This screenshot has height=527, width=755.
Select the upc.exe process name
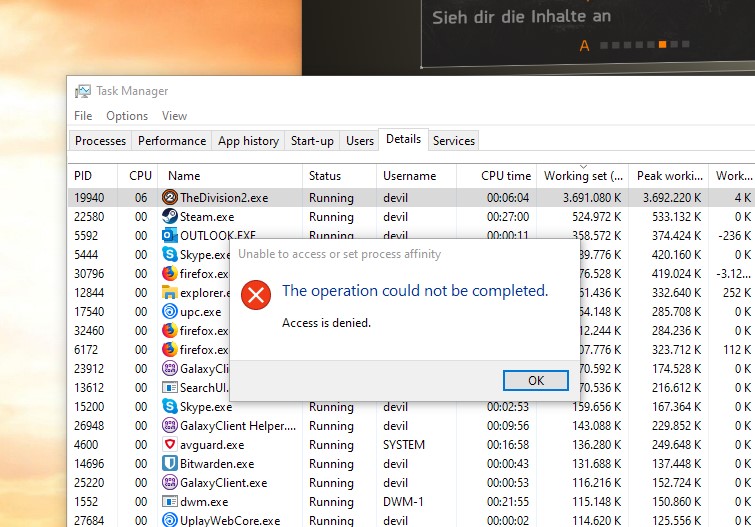tap(200, 312)
